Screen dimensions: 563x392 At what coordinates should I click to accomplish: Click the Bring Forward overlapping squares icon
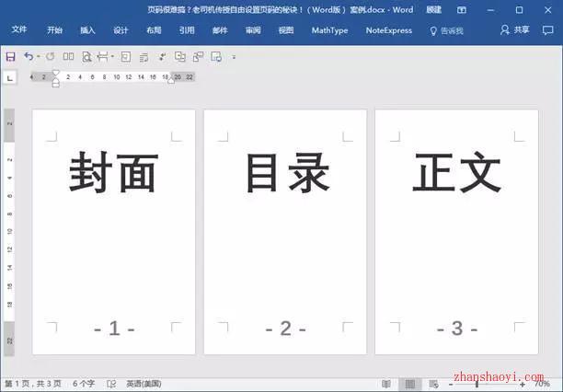(x=180, y=56)
